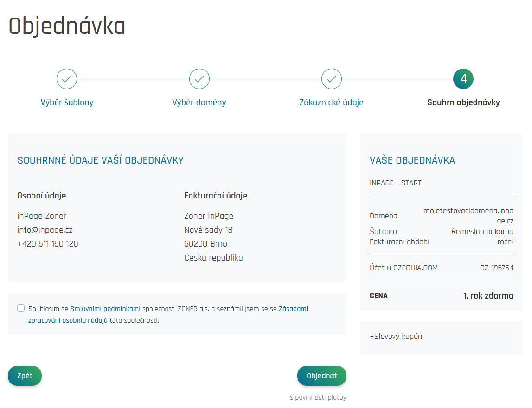Click the phone number +420 511 150 120
This screenshot has height=408, width=532.
point(48,244)
